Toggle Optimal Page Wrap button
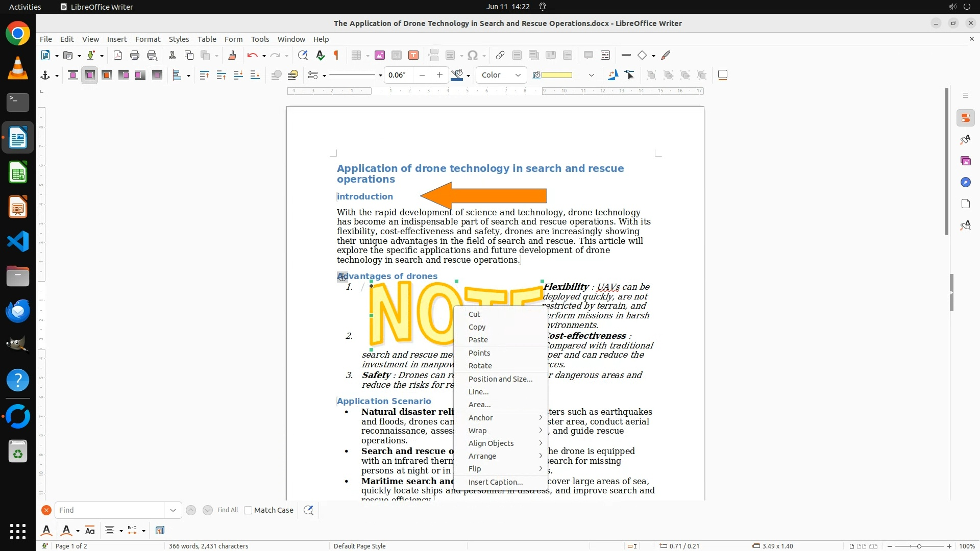980x551 pixels. (x=107, y=76)
